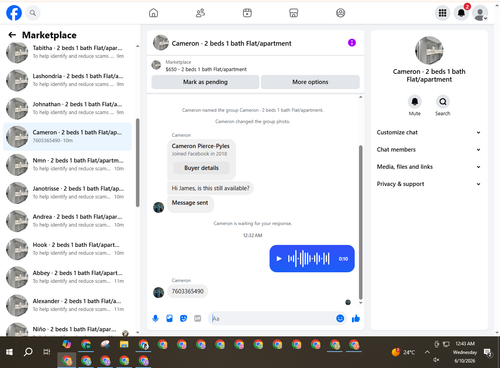
Task: Go back from Marketplace with arrow
Action: click(x=12, y=35)
